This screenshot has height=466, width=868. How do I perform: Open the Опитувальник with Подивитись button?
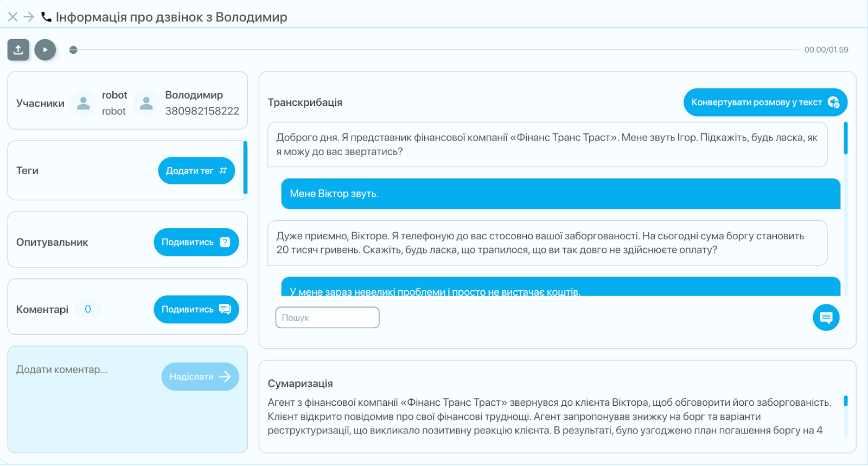click(x=196, y=242)
